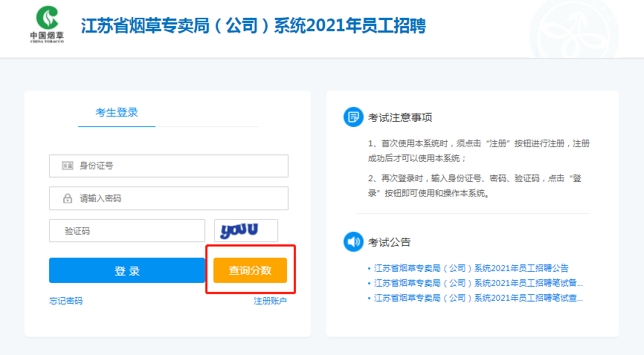Click the 考试注意事项 document icon
644x355 pixels.
pyautogui.click(x=353, y=117)
